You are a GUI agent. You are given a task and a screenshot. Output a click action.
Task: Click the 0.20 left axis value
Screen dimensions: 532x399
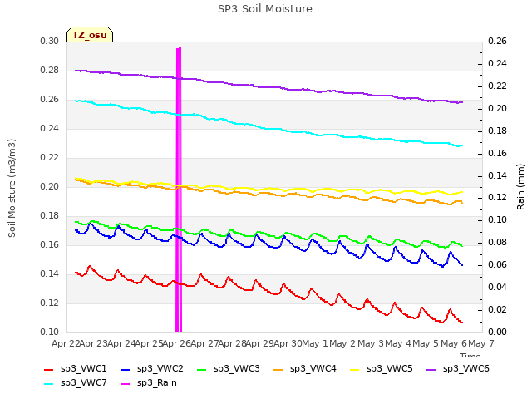tap(50, 186)
